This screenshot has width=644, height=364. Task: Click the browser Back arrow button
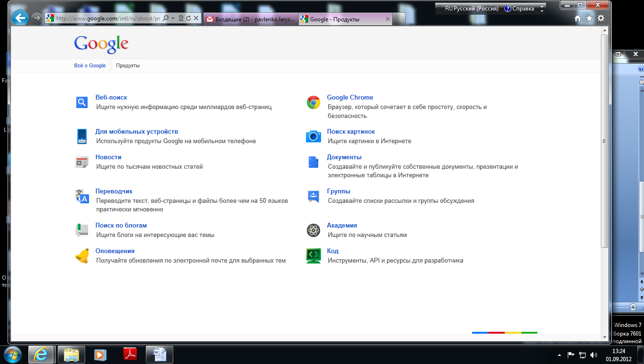click(20, 18)
